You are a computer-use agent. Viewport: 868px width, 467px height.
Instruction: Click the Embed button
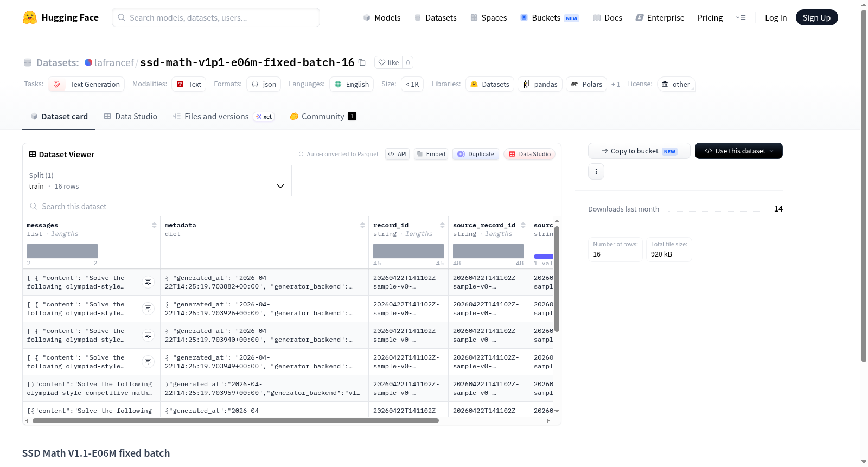click(x=431, y=154)
